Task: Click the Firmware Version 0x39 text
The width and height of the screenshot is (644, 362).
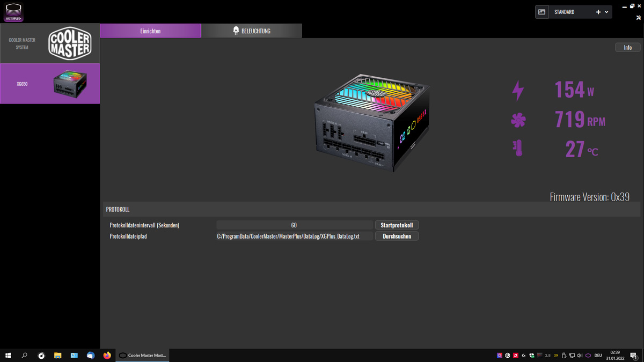Action: (x=589, y=197)
